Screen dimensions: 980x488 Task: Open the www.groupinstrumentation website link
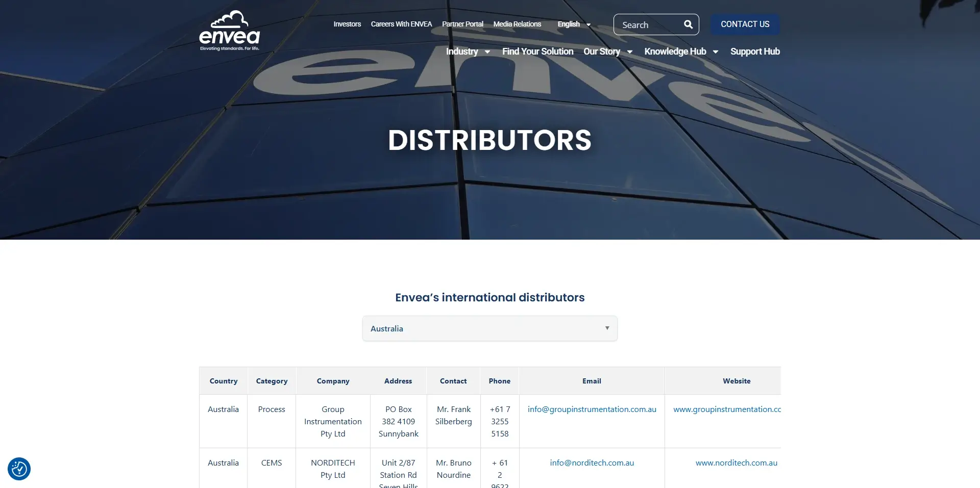727,409
